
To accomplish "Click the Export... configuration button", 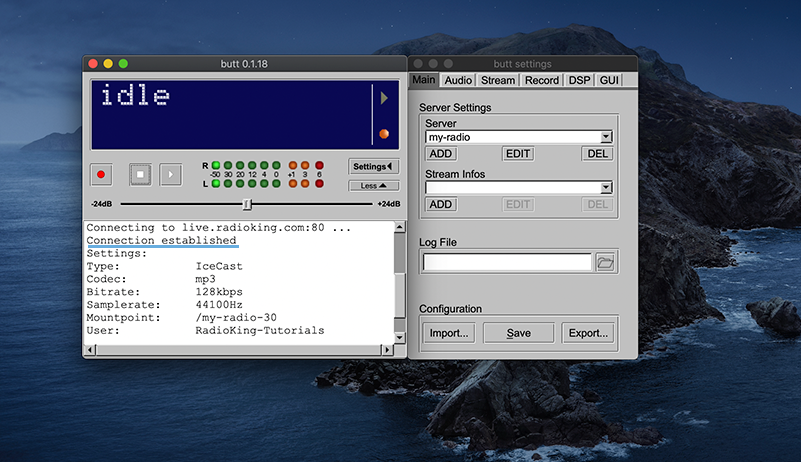I will [x=586, y=333].
